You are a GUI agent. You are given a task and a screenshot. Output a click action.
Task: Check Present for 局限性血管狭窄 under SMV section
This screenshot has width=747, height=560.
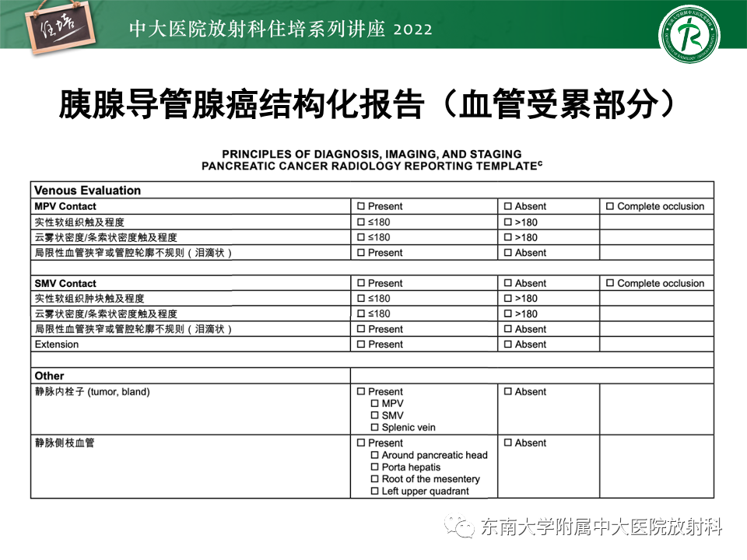click(x=361, y=329)
